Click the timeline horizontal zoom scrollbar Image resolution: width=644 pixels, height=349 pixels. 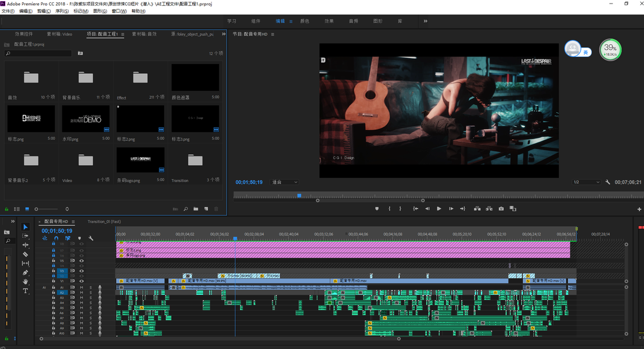220,339
